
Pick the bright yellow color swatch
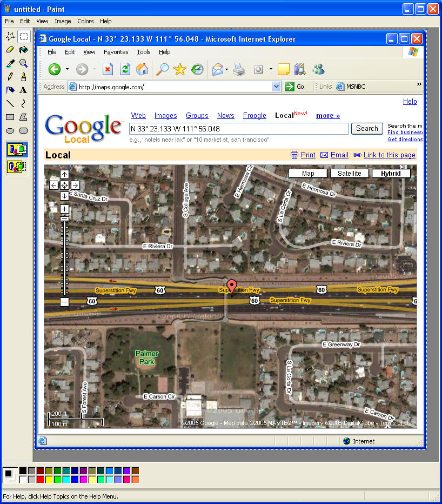click(x=49, y=480)
